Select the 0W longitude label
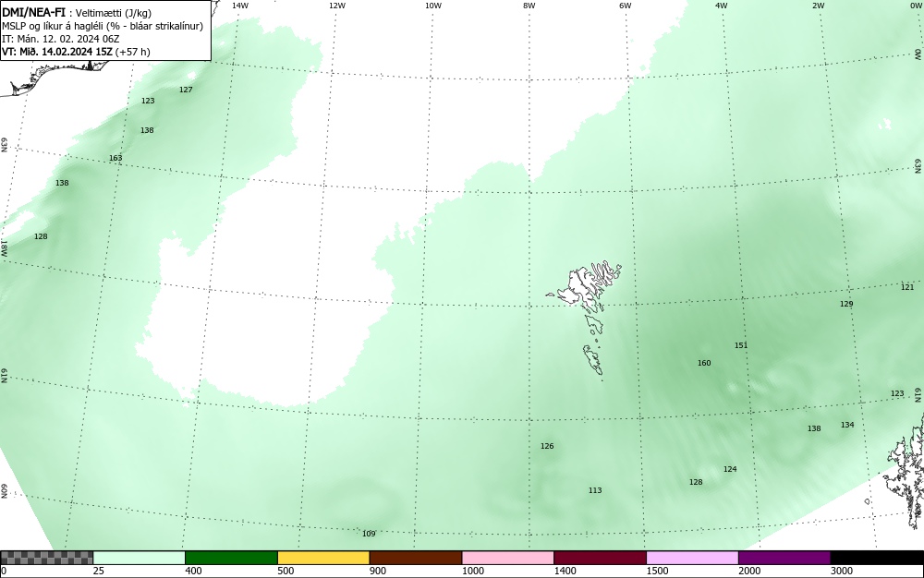This screenshot has width=924, height=578. pyautogui.click(x=915, y=6)
